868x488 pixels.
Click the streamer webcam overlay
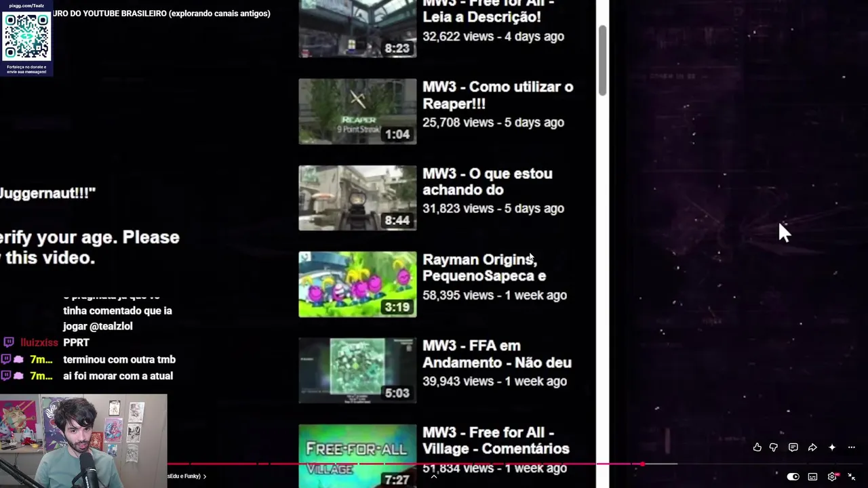click(x=83, y=441)
